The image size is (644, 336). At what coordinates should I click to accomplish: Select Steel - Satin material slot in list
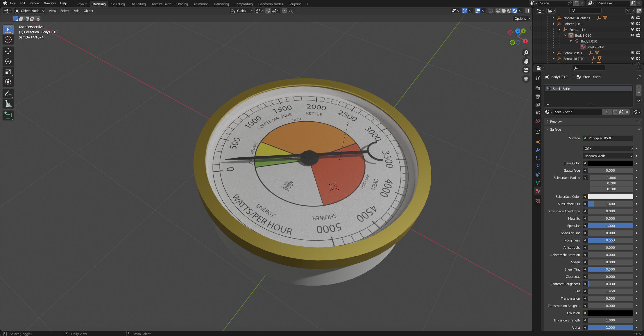[588, 89]
